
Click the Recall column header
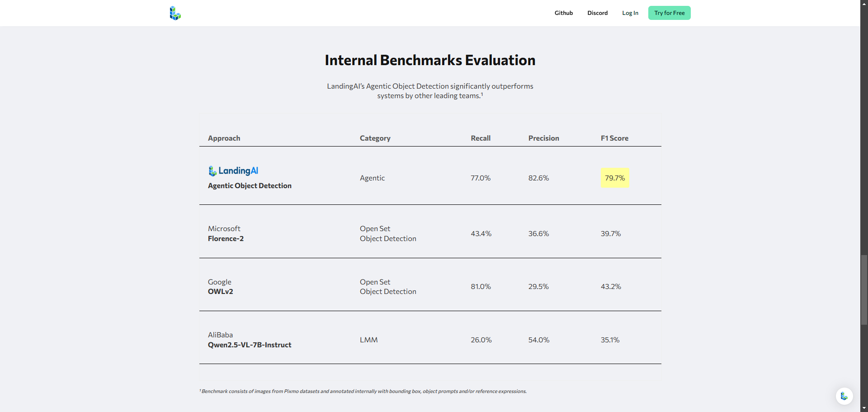(x=480, y=138)
